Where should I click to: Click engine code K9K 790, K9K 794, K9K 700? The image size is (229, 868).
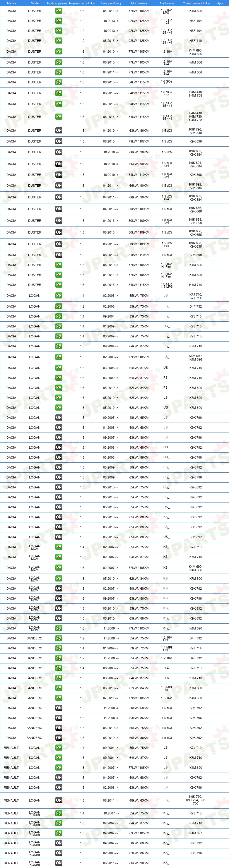196,800
